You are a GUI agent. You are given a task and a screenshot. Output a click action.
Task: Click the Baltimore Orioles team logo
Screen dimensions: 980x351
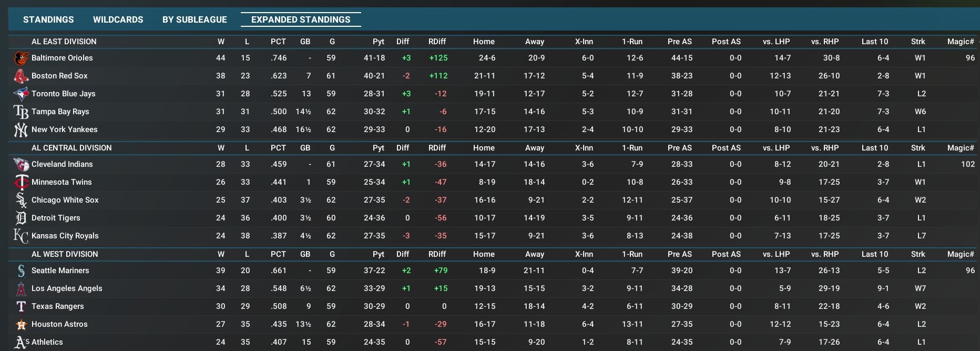click(21, 58)
